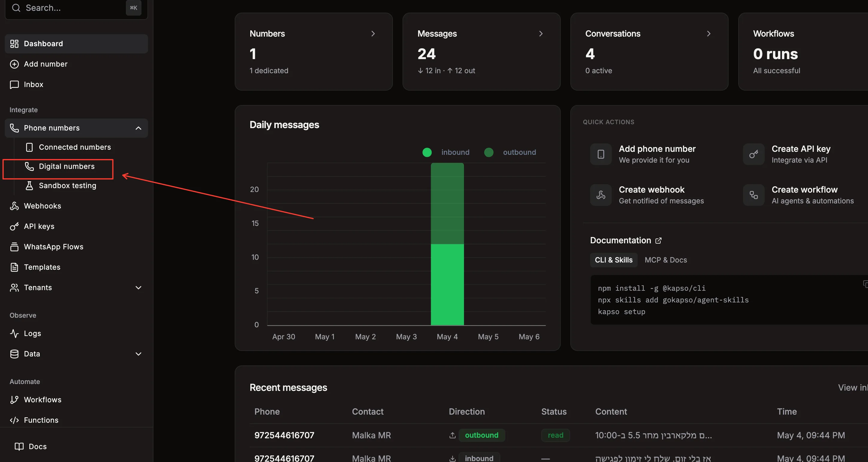Click the Content column header

pyautogui.click(x=611, y=412)
